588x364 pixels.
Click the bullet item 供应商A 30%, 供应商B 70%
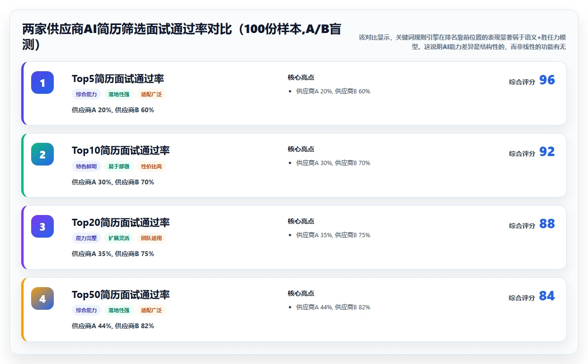tap(333, 163)
